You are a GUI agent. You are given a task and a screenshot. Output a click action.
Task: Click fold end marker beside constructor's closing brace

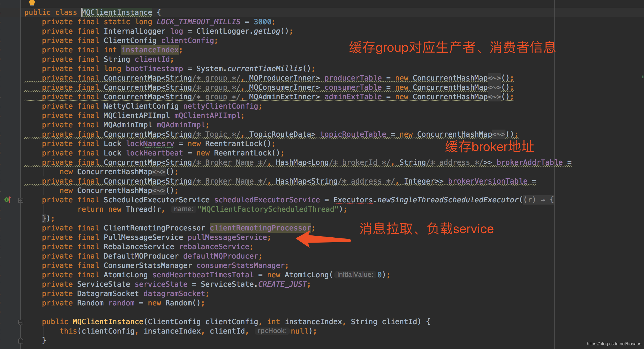pyautogui.click(x=21, y=341)
